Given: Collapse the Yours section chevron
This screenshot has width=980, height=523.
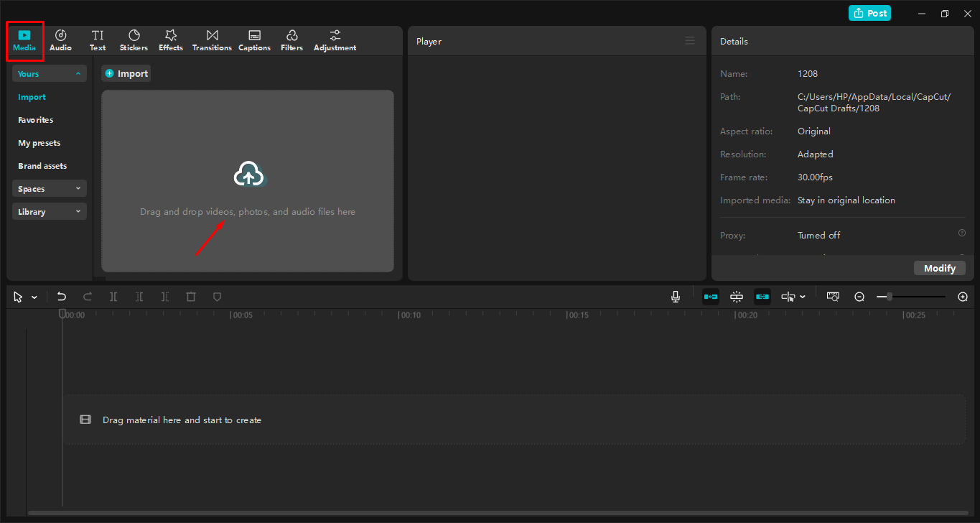Looking at the screenshot, I should 78,73.
